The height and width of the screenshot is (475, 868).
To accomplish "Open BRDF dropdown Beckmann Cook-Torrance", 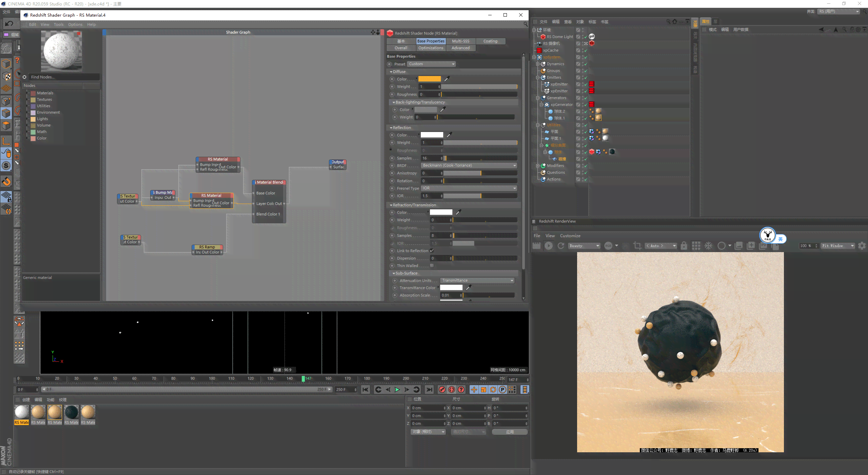I will pyautogui.click(x=468, y=165).
